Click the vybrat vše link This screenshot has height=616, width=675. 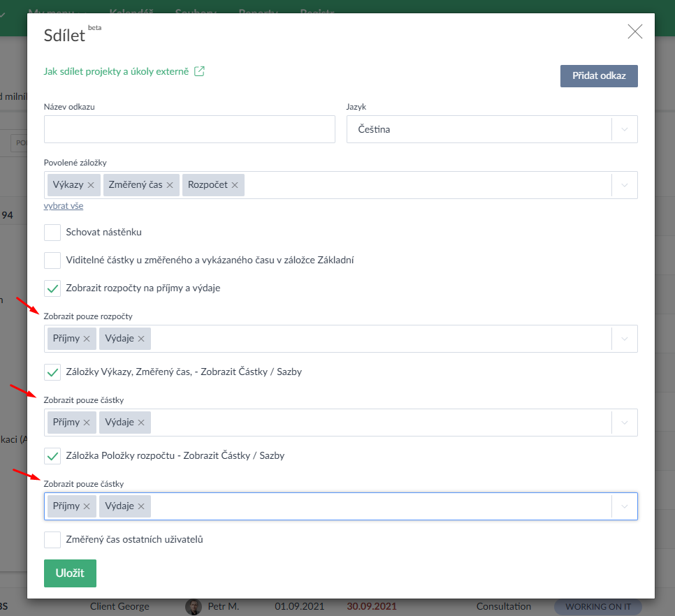[x=64, y=206]
